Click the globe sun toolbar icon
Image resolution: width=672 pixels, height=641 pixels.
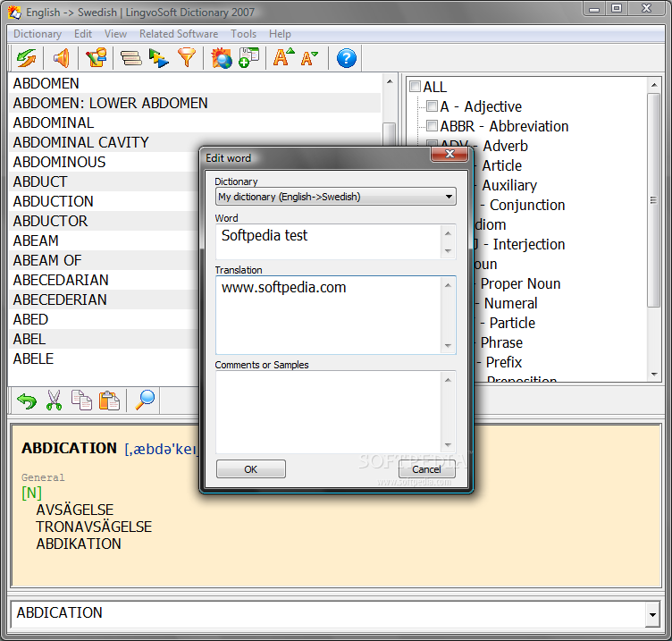(222, 58)
